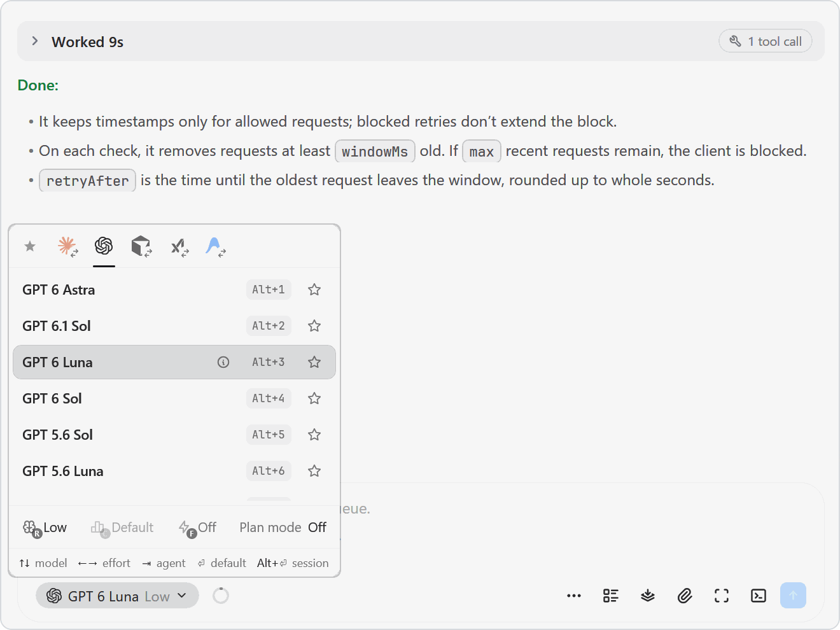The height and width of the screenshot is (630, 840).
Task: Switch to the cube icon provider tab
Action: 141,246
